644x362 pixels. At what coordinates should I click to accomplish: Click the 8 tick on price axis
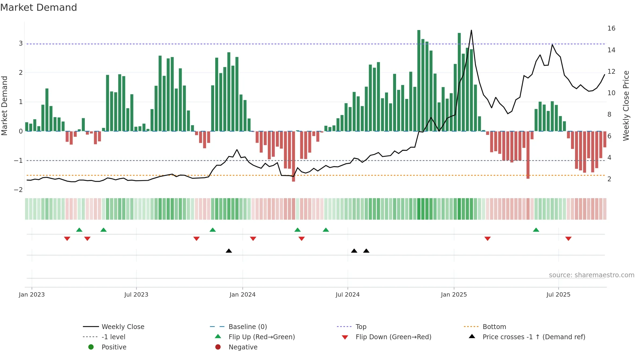point(609,114)
